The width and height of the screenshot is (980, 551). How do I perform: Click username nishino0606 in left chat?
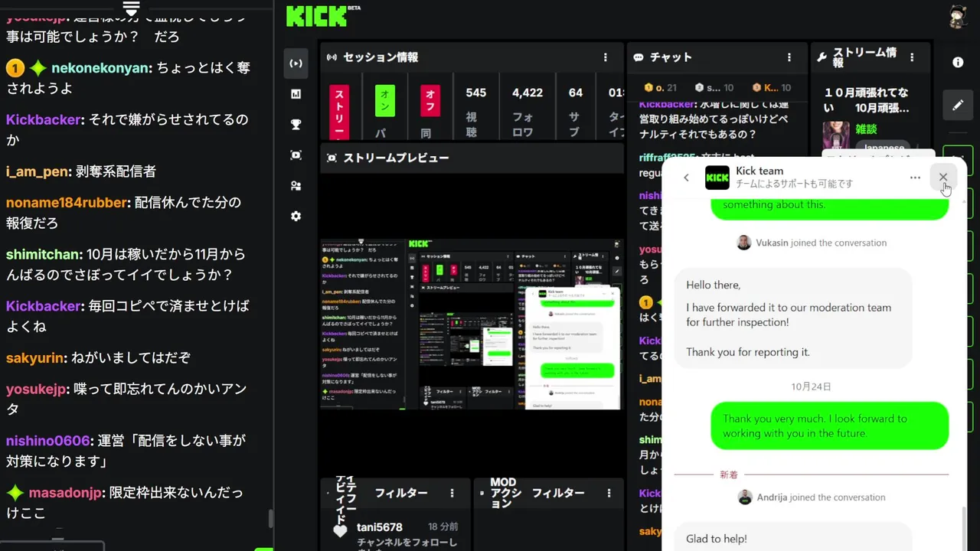(47, 441)
